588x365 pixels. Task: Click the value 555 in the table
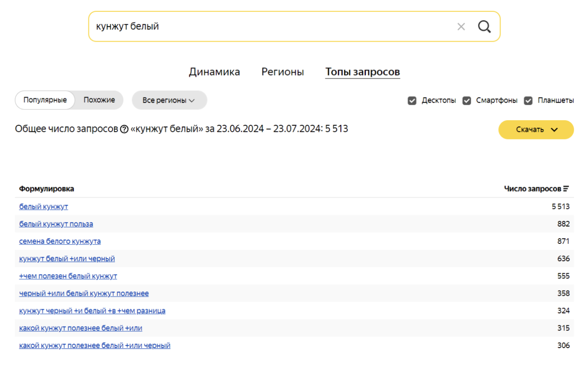click(563, 276)
